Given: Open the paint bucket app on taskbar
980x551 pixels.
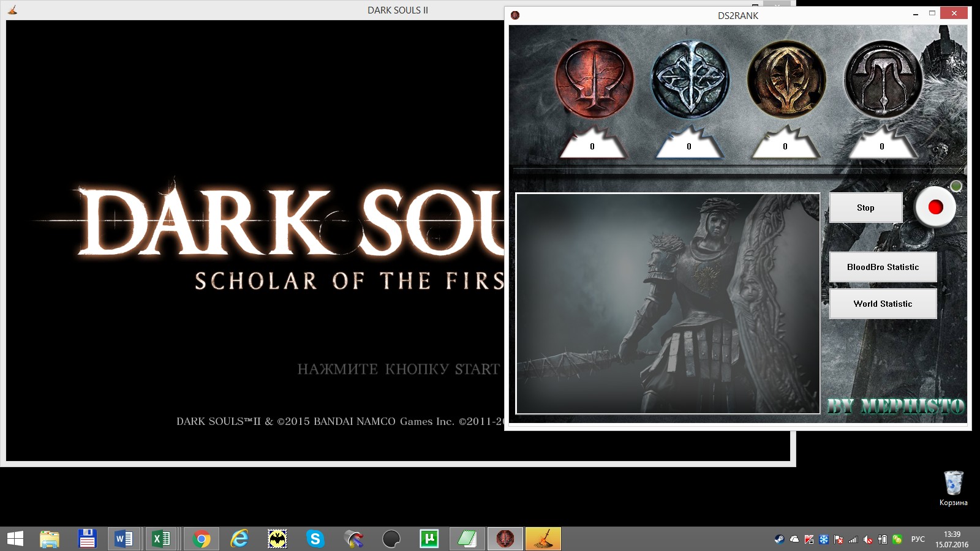Looking at the screenshot, I should pos(353,539).
